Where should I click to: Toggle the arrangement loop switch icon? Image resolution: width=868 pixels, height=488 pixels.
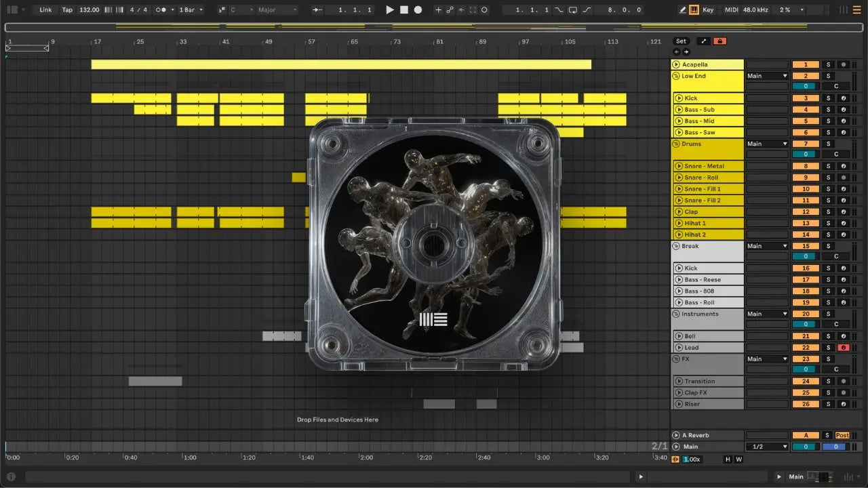click(x=573, y=10)
